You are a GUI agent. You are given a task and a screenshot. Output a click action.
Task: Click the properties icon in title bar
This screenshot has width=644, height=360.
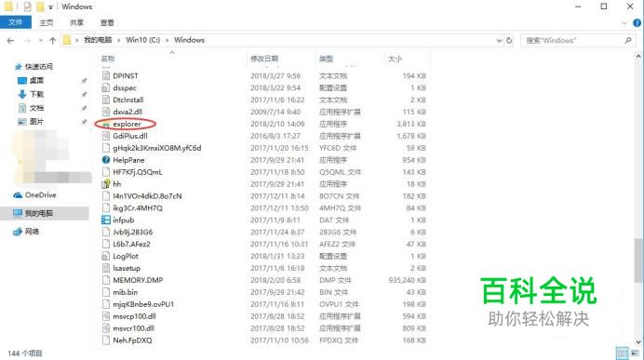[x=27, y=7]
